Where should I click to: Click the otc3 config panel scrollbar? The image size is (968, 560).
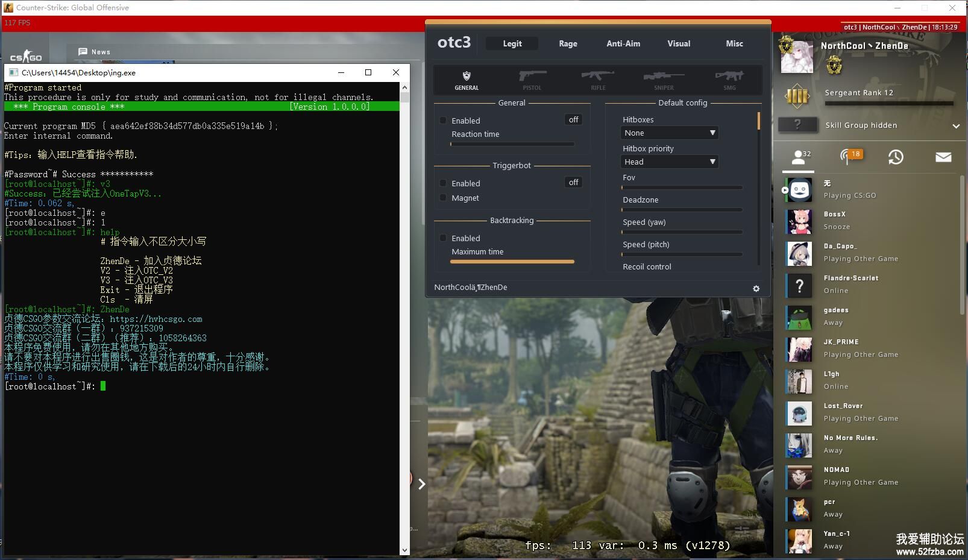pyautogui.click(x=758, y=121)
